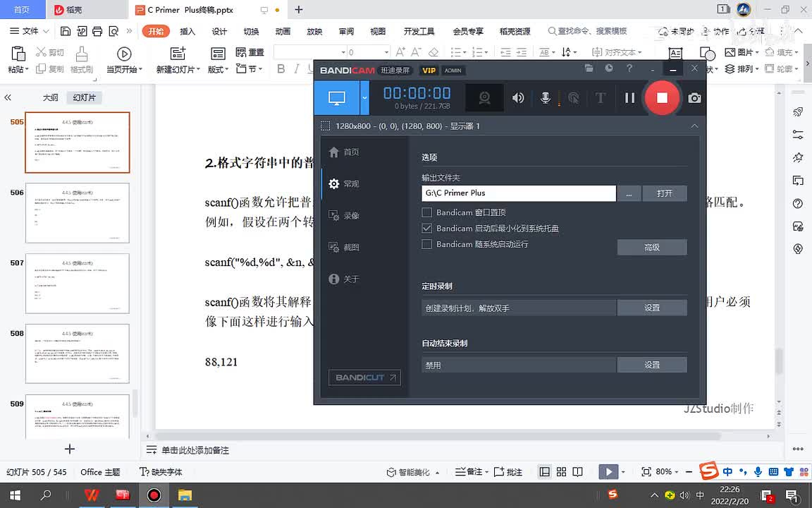Image resolution: width=812 pixels, height=508 pixels.
Task: Open Bandicam output folder icon in title bar
Action: click(x=589, y=68)
